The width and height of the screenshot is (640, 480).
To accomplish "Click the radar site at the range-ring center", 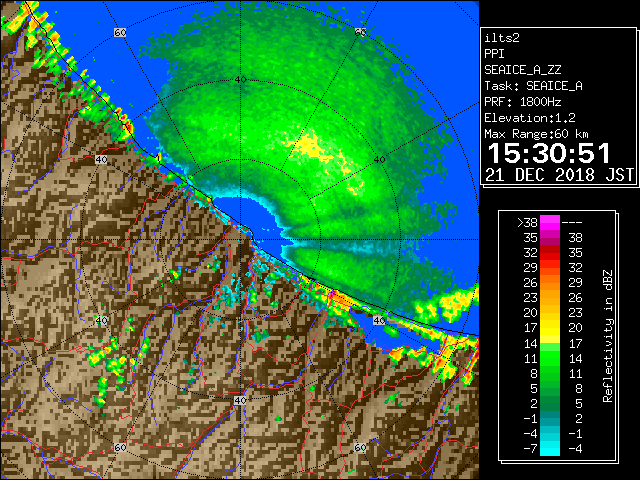I will pyautogui.click(x=241, y=240).
